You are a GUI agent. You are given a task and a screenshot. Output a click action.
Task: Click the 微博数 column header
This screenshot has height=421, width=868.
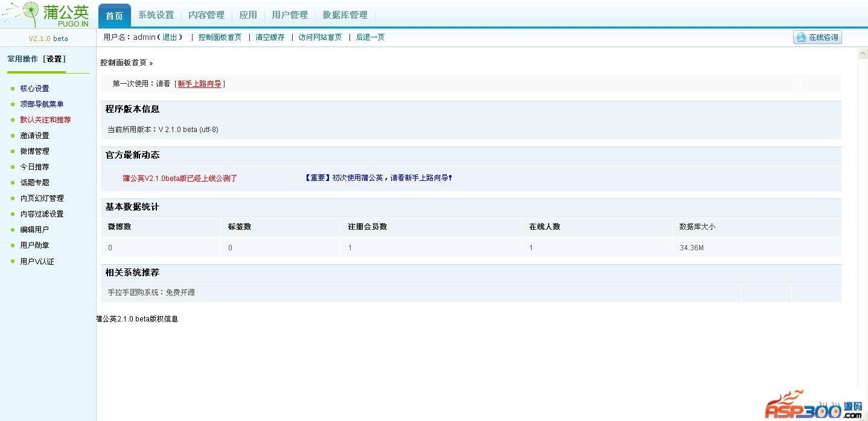point(120,227)
